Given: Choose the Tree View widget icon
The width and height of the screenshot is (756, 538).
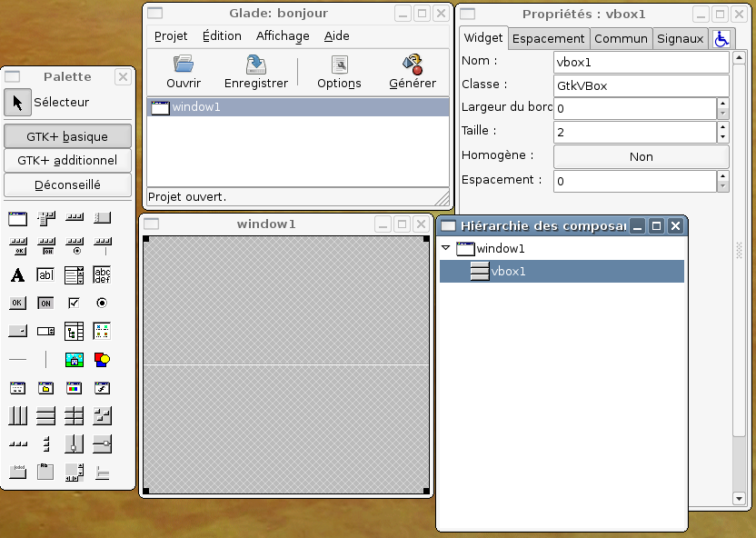Looking at the screenshot, I should (75, 331).
